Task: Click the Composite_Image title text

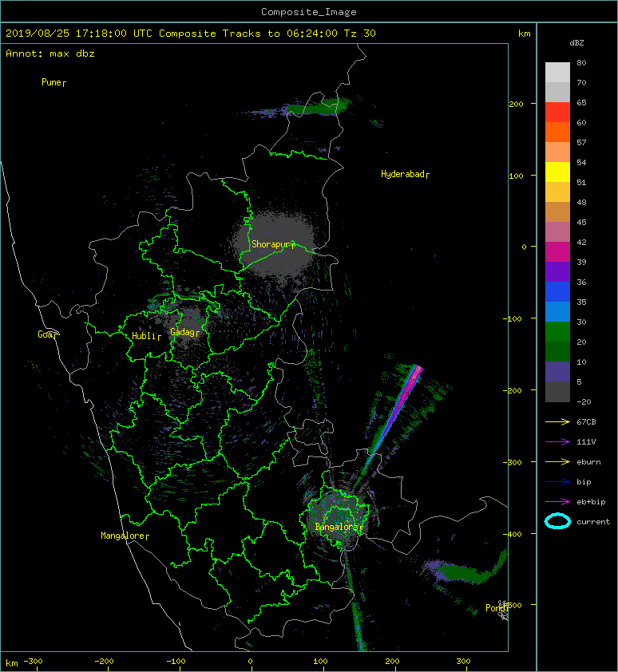Action: [309, 12]
